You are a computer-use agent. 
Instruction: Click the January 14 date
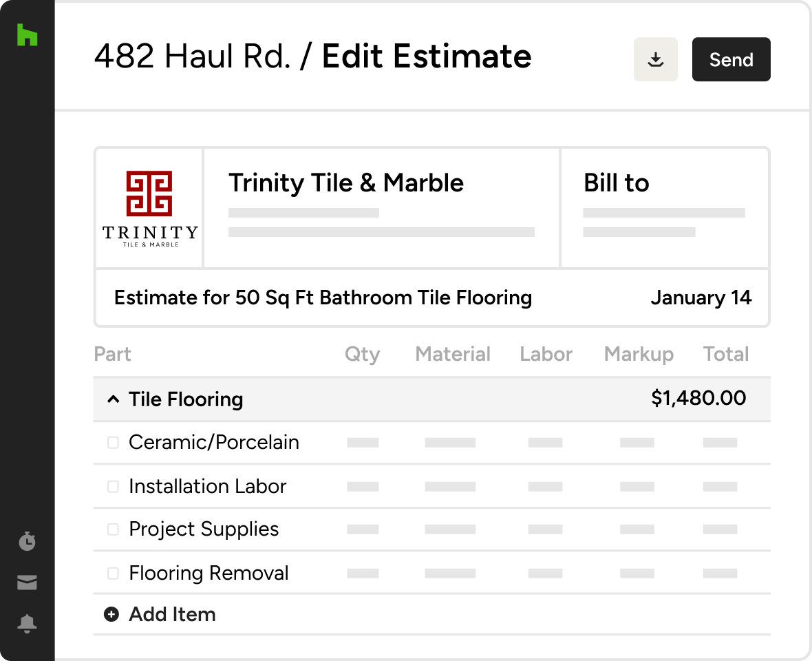[701, 298]
